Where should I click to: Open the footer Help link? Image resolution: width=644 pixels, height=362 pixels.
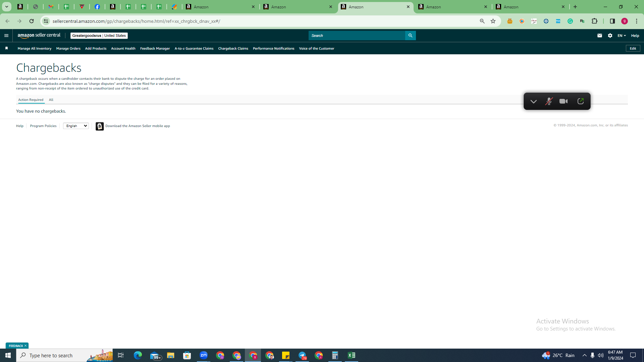click(x=20, y=126)
